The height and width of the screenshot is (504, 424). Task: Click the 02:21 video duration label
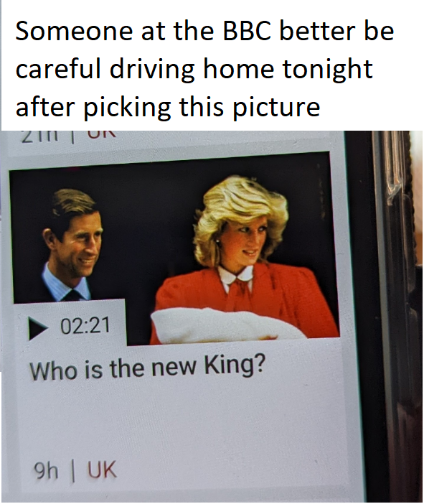[x=85, y=325]
